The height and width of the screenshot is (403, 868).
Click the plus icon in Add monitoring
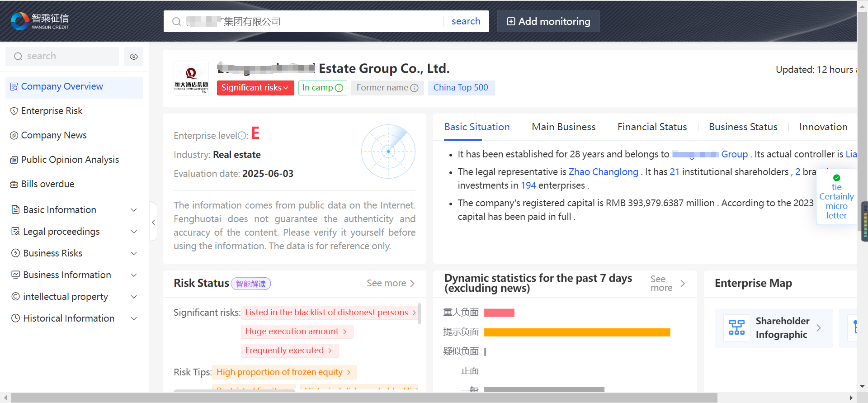click(x=511, y=22)
